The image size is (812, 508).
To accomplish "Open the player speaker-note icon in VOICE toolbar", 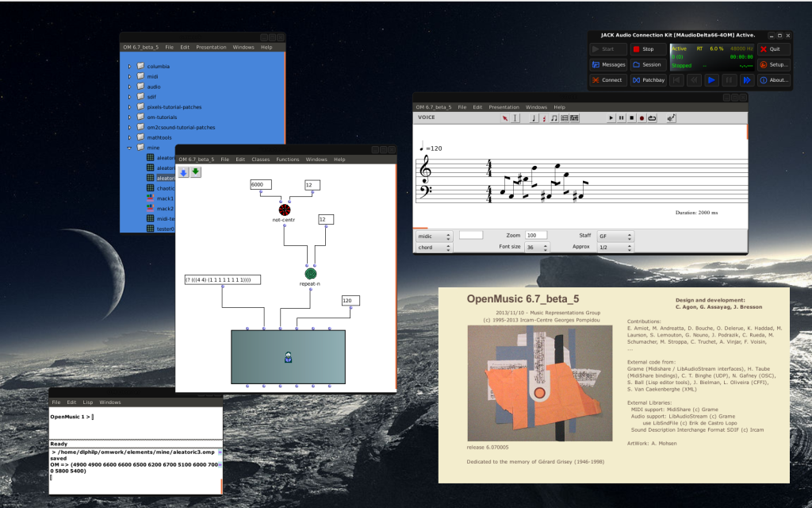I will pos(671,118).
